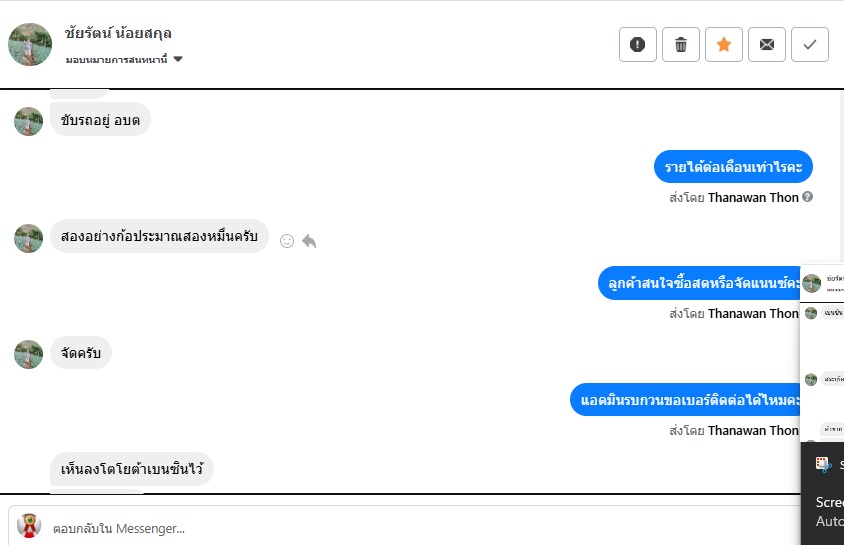Click the page avatar in the reply box
Image resolution: width=844 pixels, height=545 pixels.
(29, 526)
